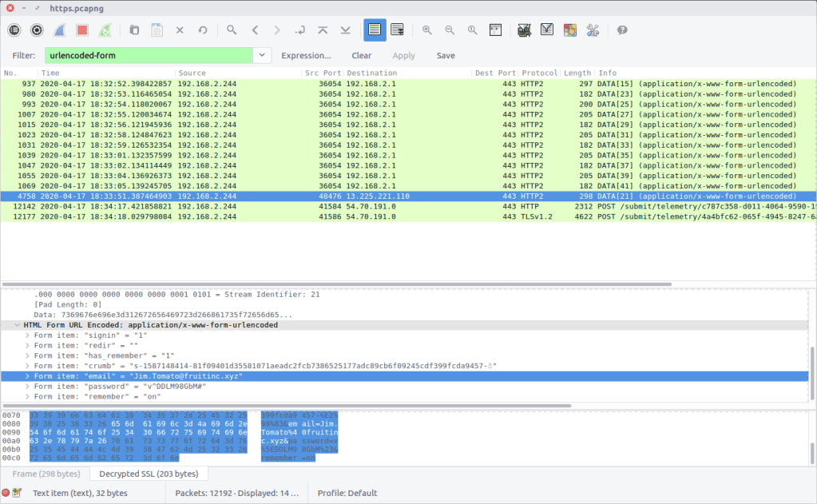Jump to the first packet icon
Image resolution: width=817 pixels, height=504 pixels.
pyautogui.click(x=323, y=30)
